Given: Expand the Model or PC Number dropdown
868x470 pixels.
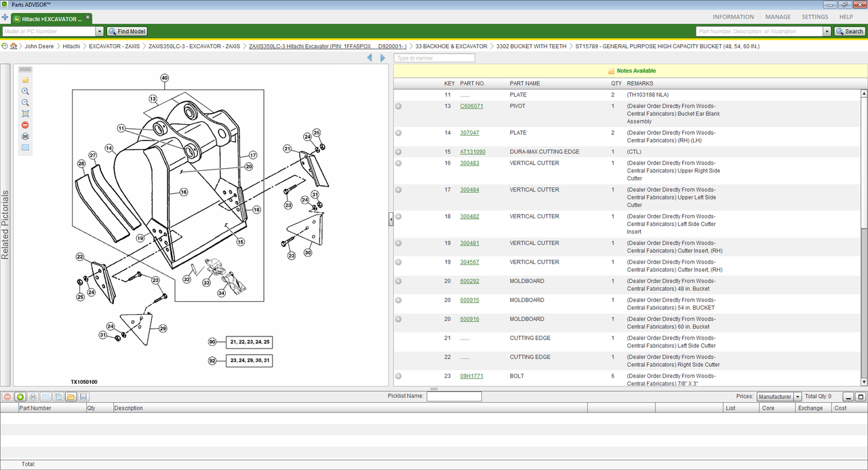Looking at the screenshot, I should tap(100, 31).
